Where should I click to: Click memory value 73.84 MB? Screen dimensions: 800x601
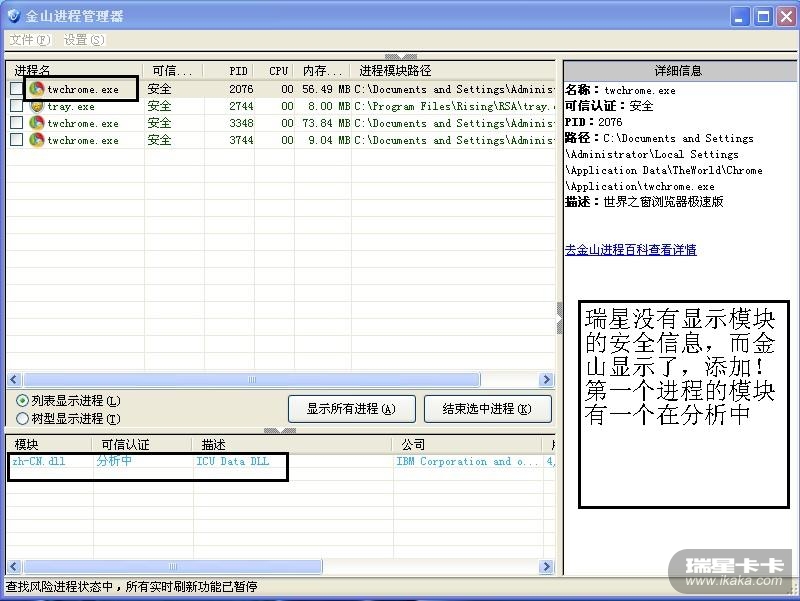point(326,123)
